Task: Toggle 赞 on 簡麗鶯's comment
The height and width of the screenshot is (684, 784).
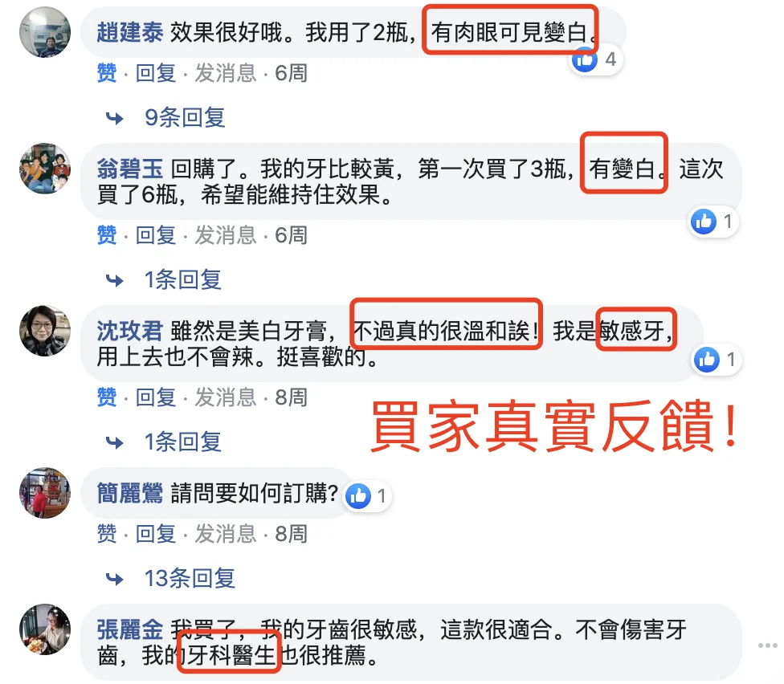Action: pos(107,534)
